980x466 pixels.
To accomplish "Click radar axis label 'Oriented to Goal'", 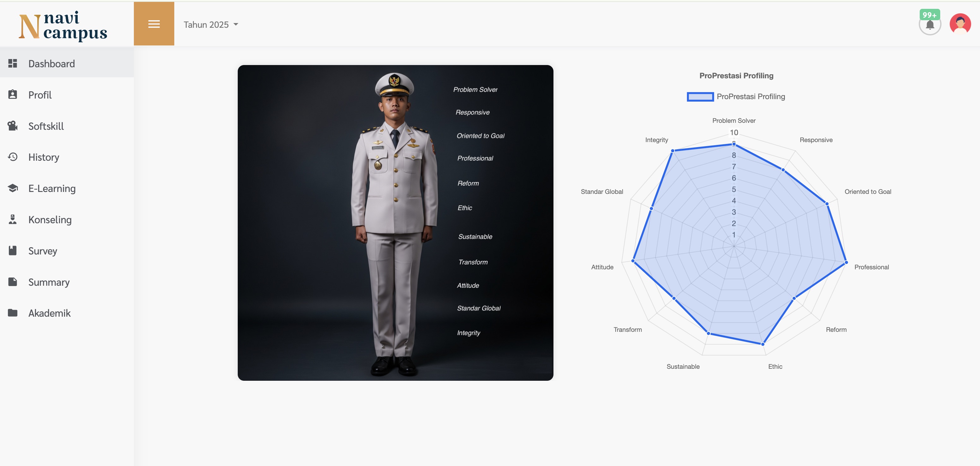I will pos(868,192).
